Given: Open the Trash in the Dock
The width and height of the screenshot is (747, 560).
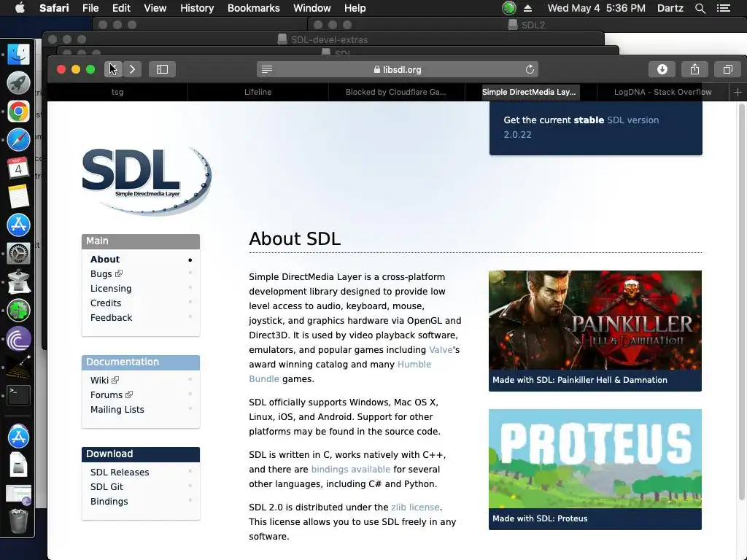Looking at the screenshot, I should [18, 521].
